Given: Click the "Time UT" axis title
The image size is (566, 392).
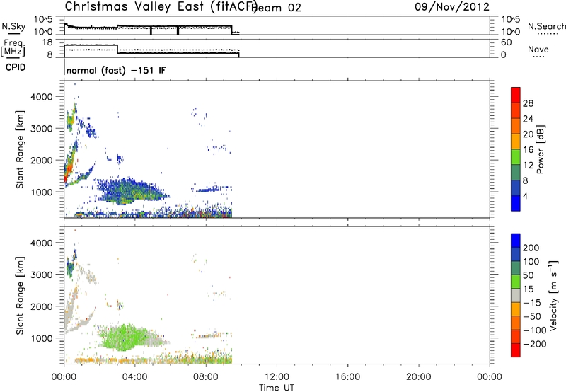Looking at the screenshot, I should pyautogui.click(x=277, y=387).
